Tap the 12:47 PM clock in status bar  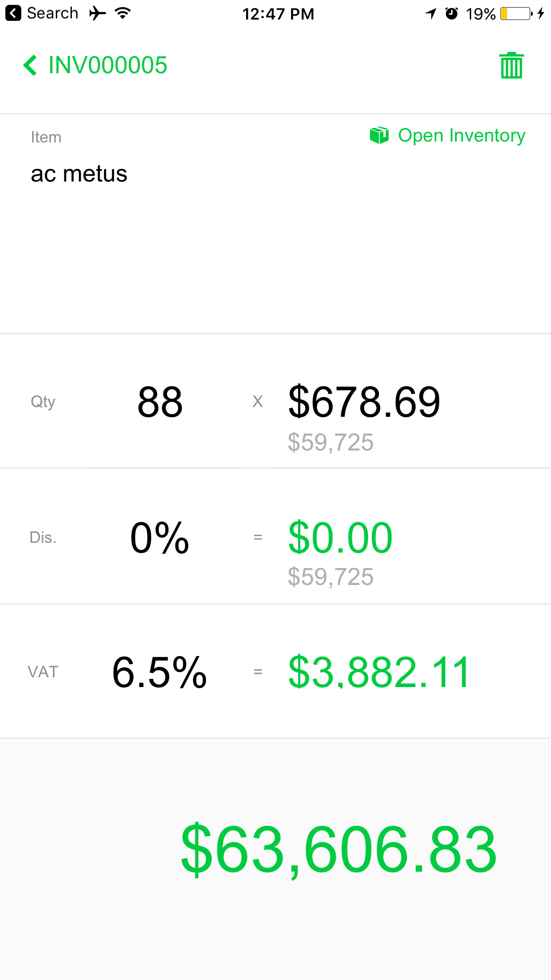tap(278, 14)
